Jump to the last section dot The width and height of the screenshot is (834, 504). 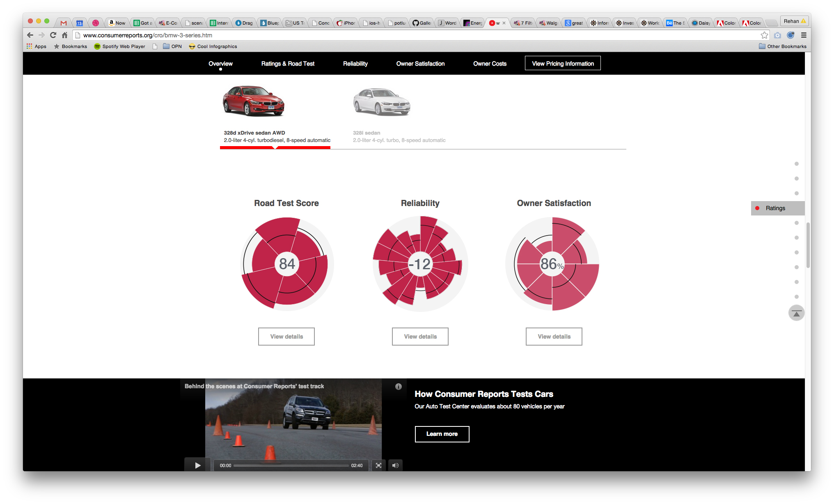[797, 297]
